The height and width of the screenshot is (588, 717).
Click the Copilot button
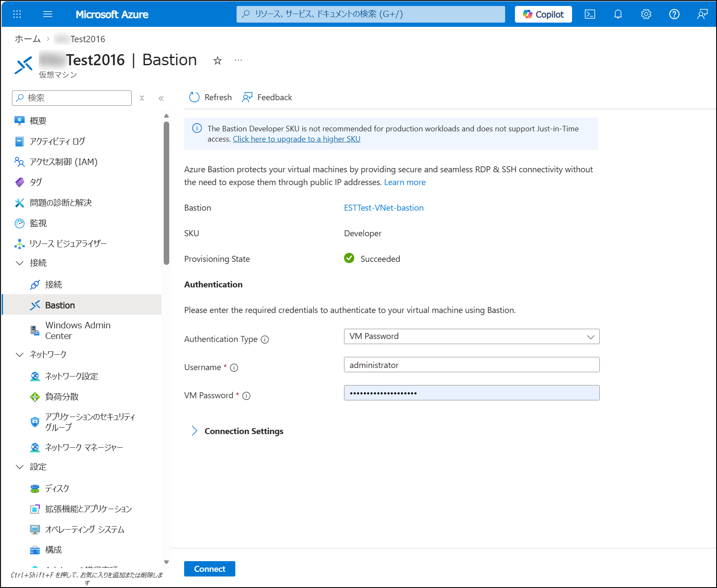click(544, 14)
